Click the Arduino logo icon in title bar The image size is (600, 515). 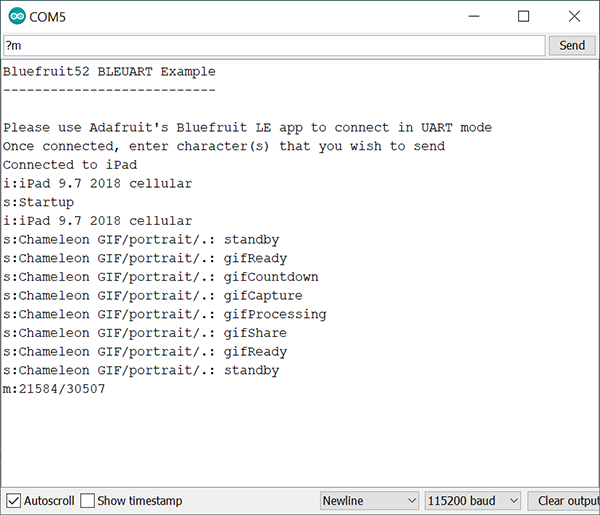tap(17, 16)
